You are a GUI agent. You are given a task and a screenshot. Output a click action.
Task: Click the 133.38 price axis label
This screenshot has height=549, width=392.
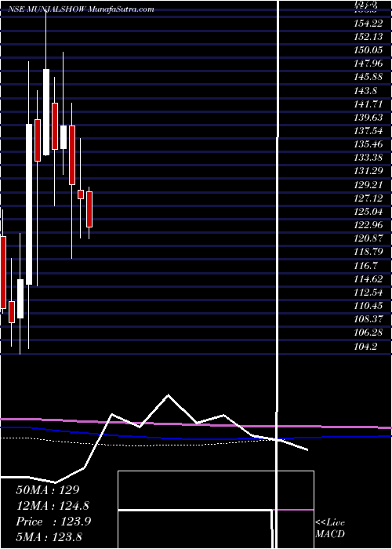(368, 158)
